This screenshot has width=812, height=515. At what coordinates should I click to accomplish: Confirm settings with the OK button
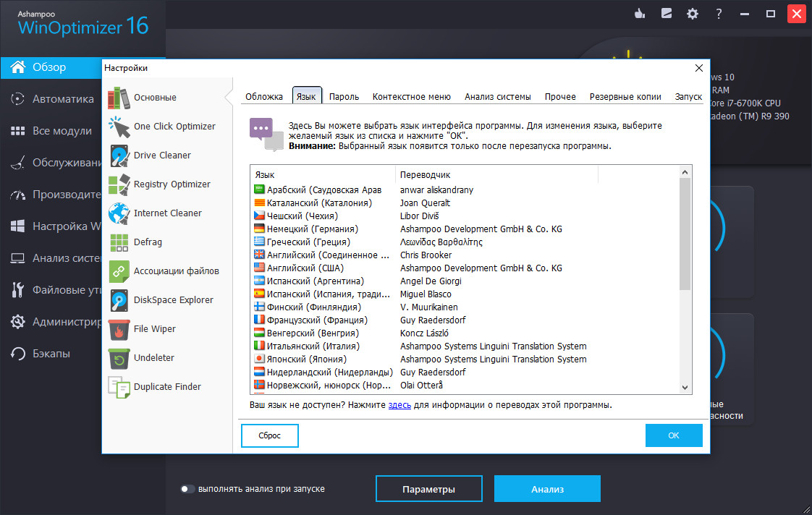coord(674,435)
